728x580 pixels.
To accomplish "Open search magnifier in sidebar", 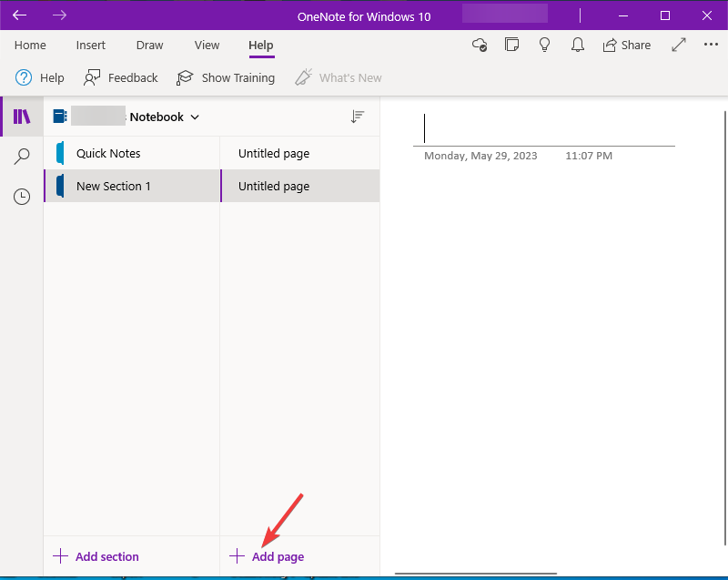I will 22,157.
